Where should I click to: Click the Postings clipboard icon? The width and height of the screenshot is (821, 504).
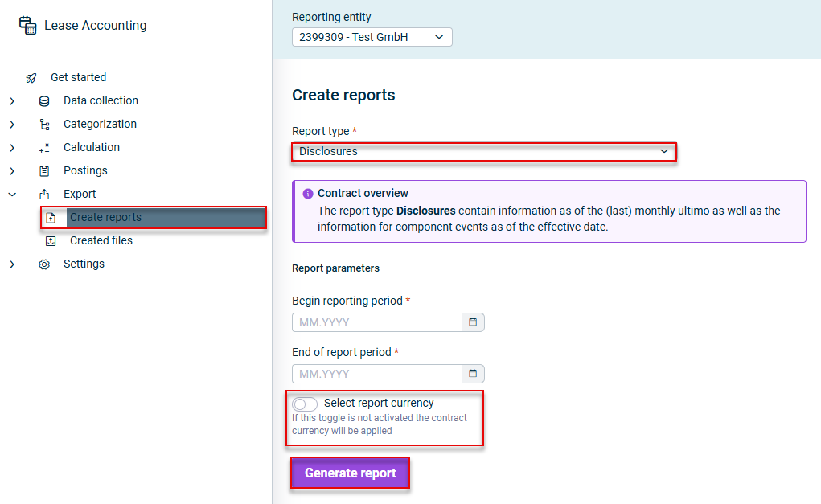pos(44,170)
